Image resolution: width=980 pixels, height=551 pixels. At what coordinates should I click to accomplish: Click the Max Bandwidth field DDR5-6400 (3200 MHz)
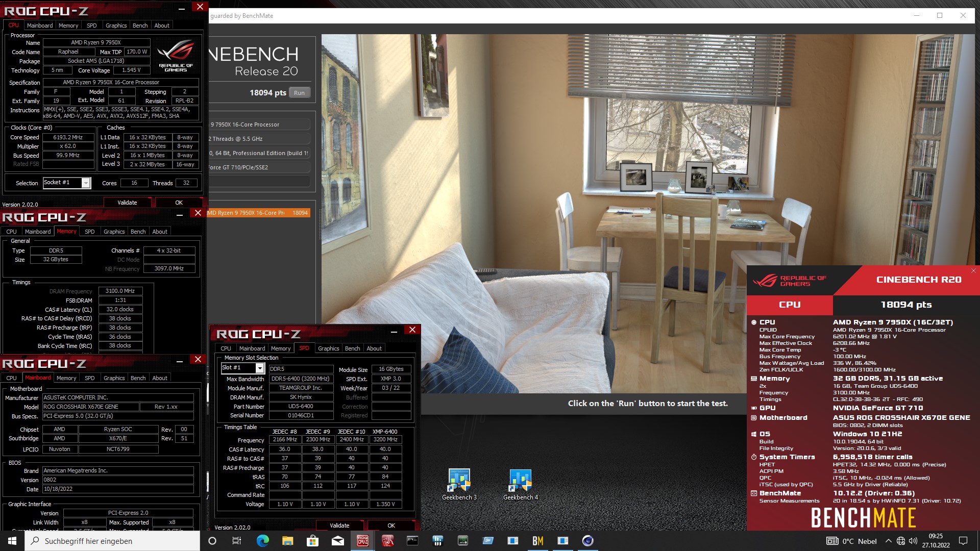point(301,379)
